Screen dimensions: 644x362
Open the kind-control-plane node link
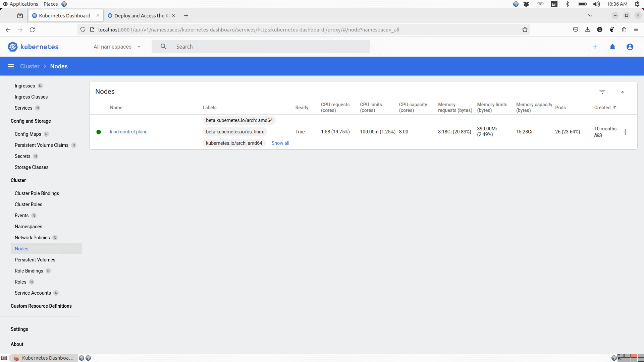(128, 132)
